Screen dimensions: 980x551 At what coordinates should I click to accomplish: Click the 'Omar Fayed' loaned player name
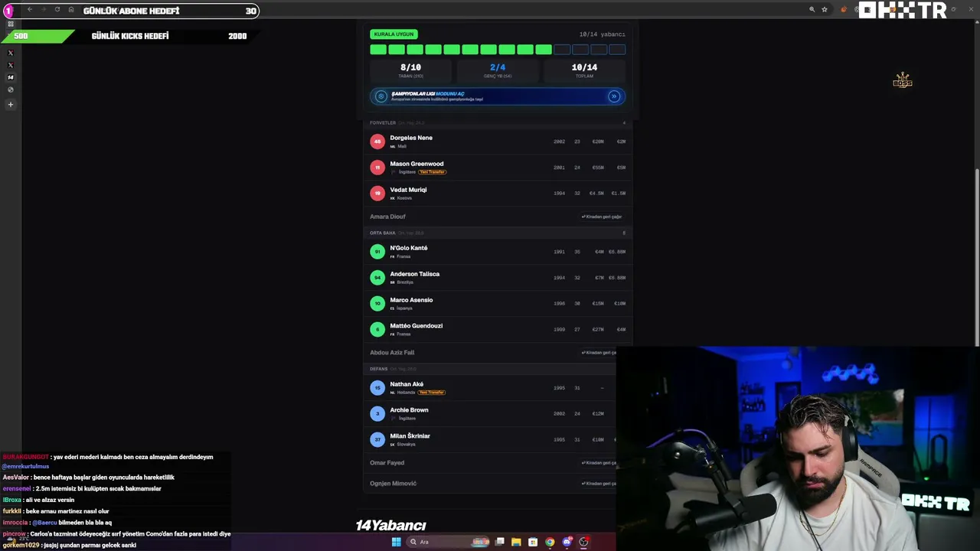387,463
